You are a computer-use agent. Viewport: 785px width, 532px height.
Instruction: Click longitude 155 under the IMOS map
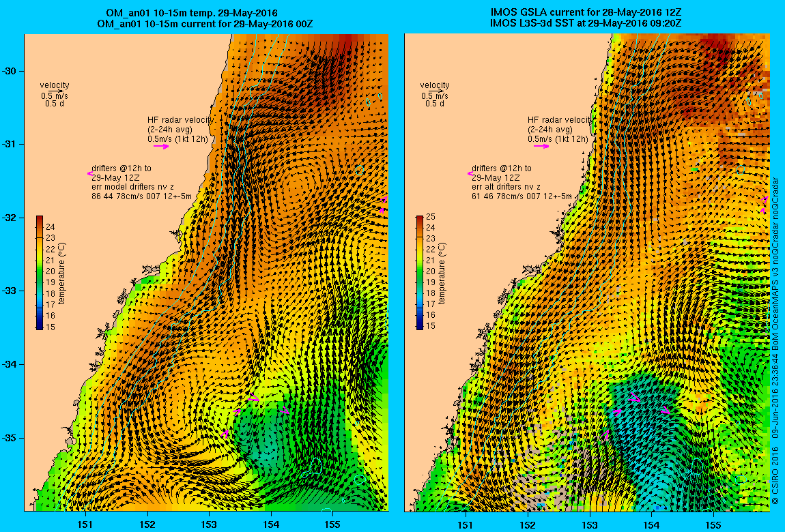(713, 524)
